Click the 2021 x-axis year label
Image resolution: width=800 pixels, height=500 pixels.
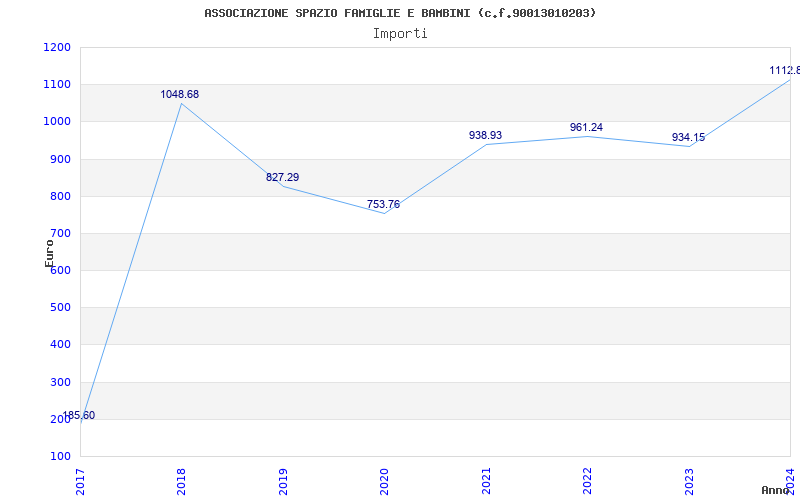[x=486, y=481]
